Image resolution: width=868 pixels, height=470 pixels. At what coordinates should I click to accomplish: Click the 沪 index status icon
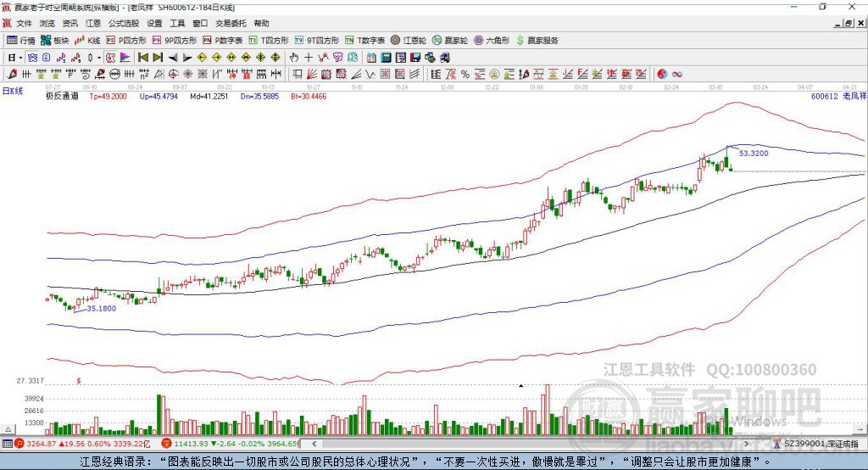click(19, 444)
